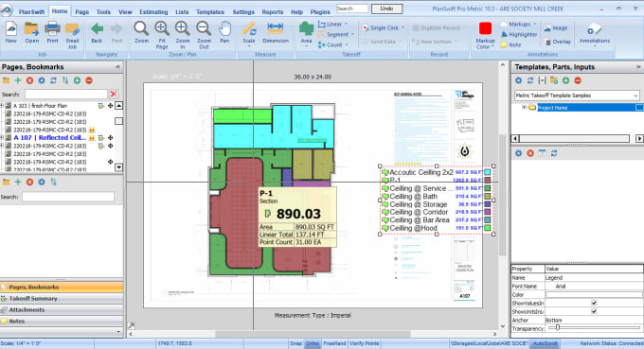Click green circle plus in Pages toolbar
This screenshot has height=349, width=644.
[77, 80]
